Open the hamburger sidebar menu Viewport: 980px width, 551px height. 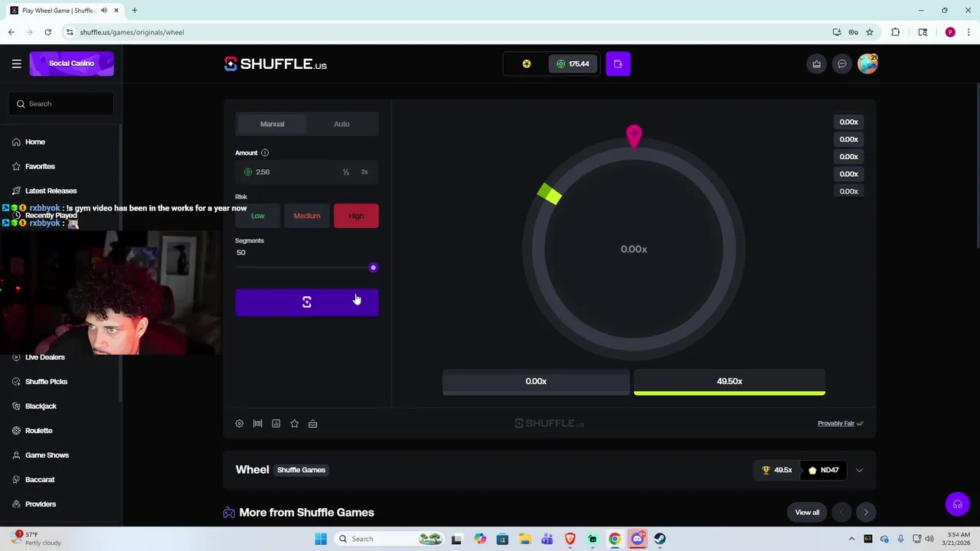tap(16, 64)
